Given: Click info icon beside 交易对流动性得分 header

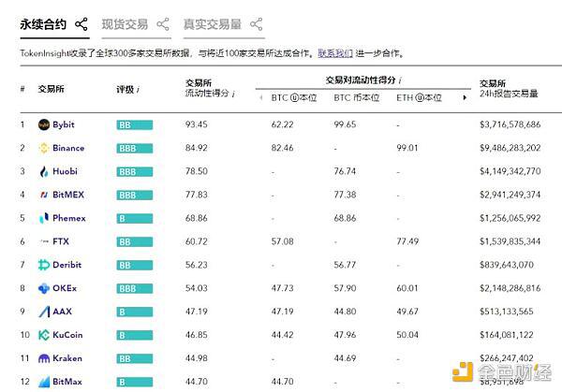Looking at the screenshot, I should [400, 80].
